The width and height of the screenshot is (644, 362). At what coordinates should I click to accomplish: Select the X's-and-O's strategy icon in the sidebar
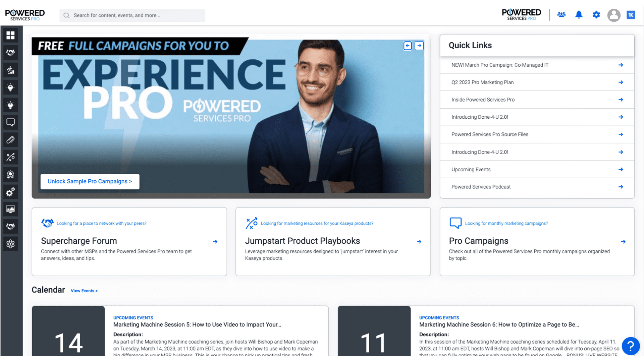click(x=10, y=157)
